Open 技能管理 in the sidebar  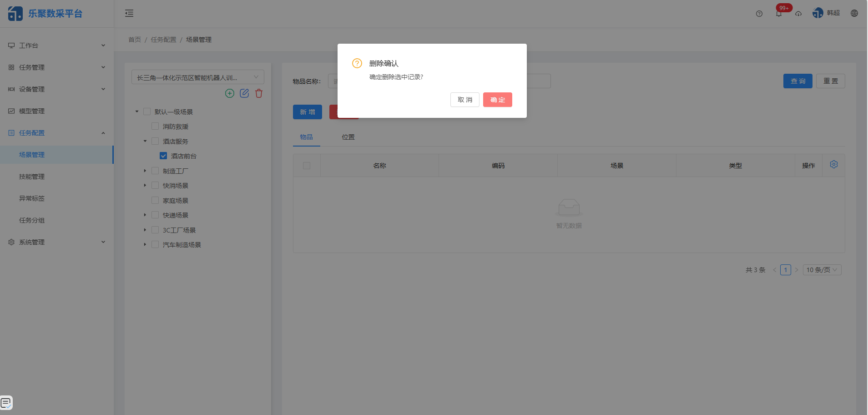point(32,177)
